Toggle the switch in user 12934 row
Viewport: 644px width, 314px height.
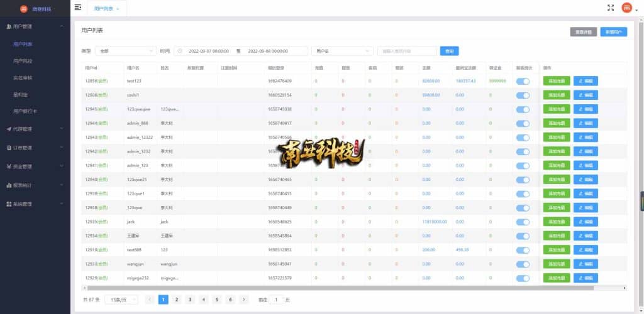[523, 236]
